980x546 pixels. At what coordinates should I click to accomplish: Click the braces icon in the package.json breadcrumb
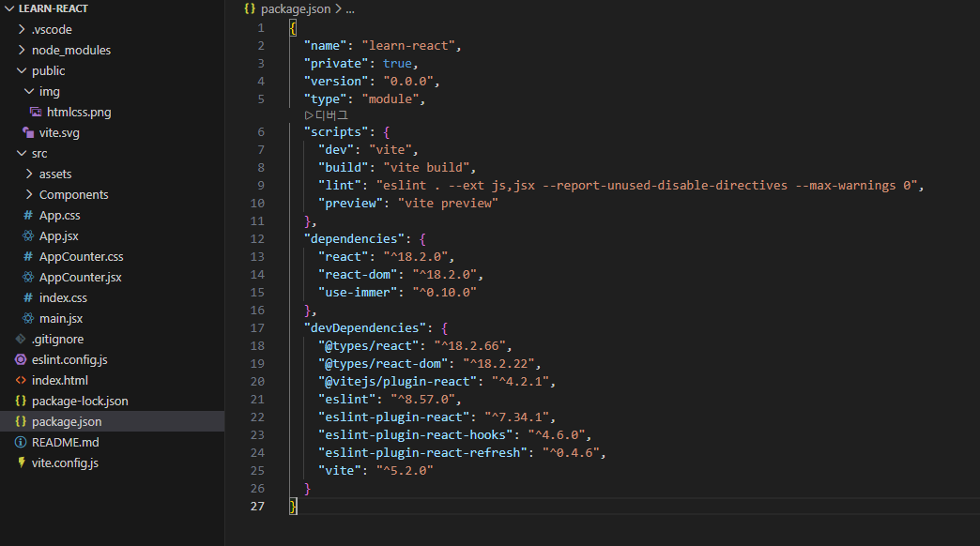pos(250,8)
